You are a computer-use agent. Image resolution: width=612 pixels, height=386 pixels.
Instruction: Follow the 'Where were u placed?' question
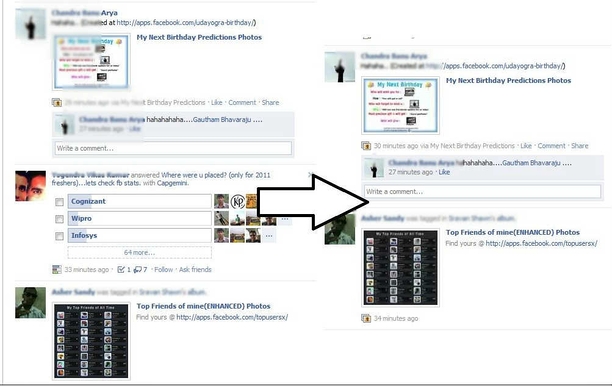coord(164,269)
